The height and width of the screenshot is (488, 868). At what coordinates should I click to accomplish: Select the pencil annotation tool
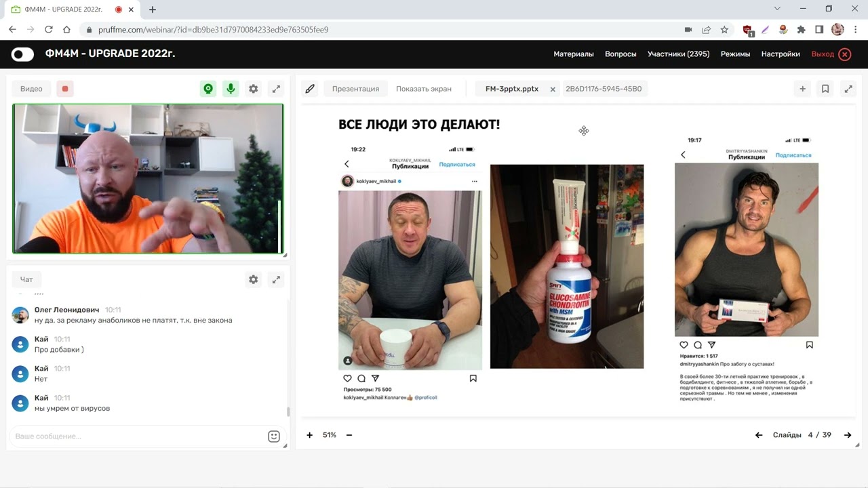click(x=310, y=88)
